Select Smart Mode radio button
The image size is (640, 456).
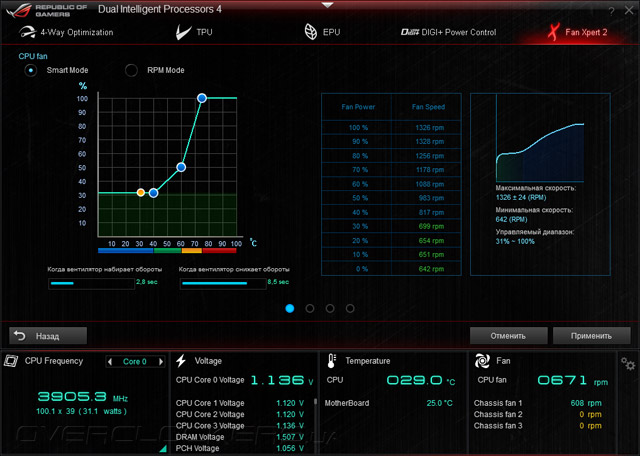(x=31, y=70)
